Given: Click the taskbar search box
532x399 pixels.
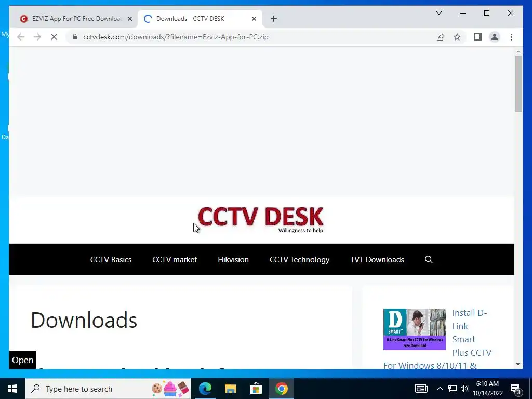Looking at the screenshot, I should tap(108, 389).
